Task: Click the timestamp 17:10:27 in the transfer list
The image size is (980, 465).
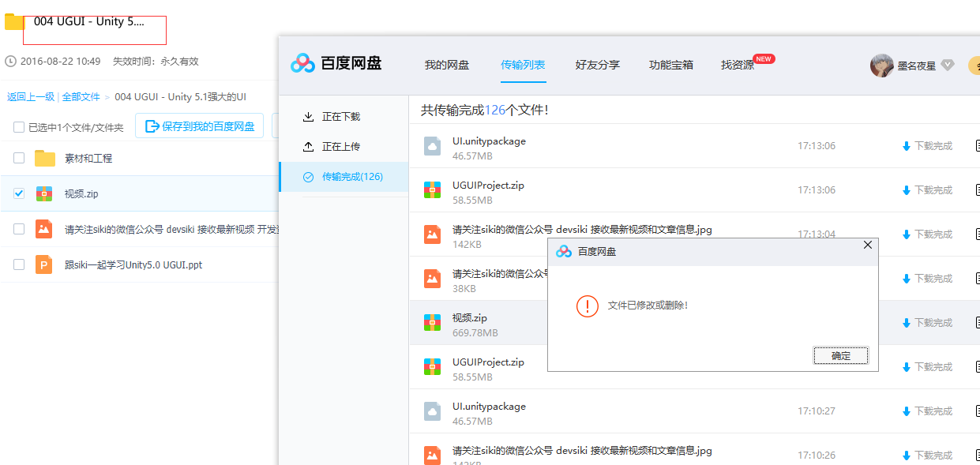Action: click(x=817, y=411)
